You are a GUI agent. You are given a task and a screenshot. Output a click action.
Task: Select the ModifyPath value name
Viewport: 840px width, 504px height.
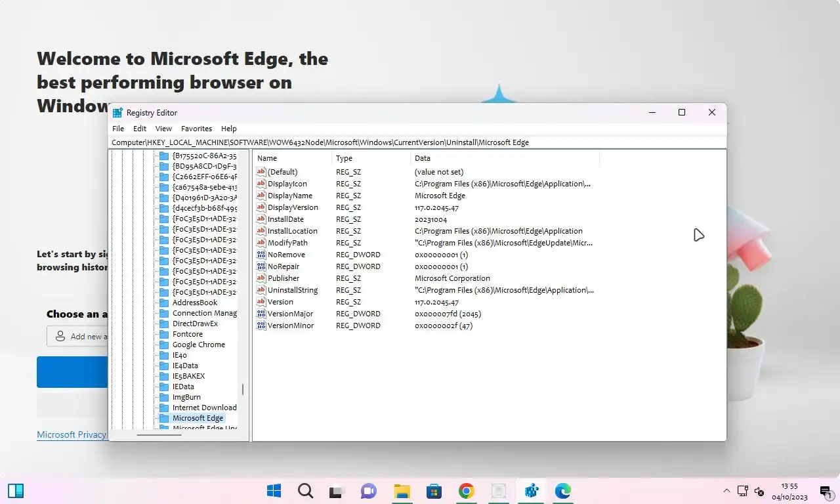click(x=287, y=243)
